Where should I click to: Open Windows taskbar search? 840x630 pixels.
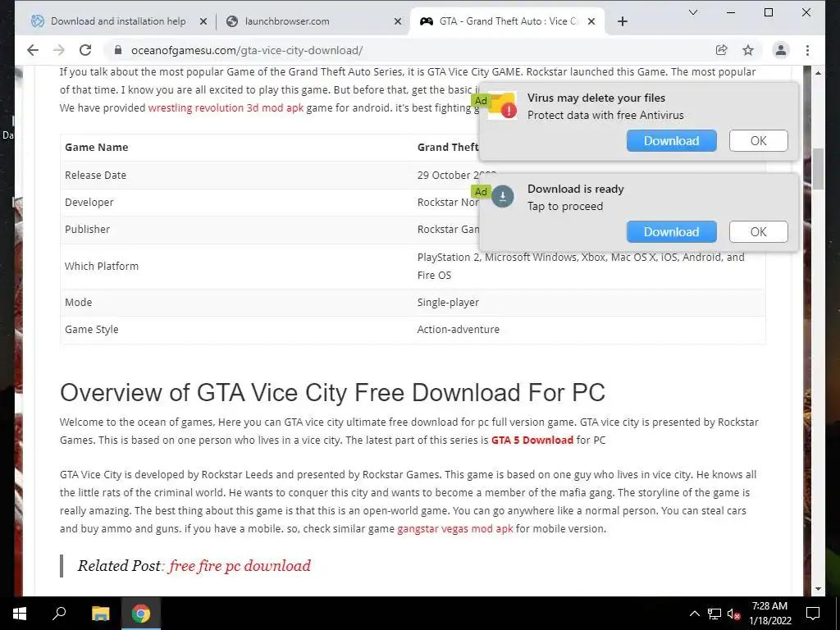(x=59, y=614)
